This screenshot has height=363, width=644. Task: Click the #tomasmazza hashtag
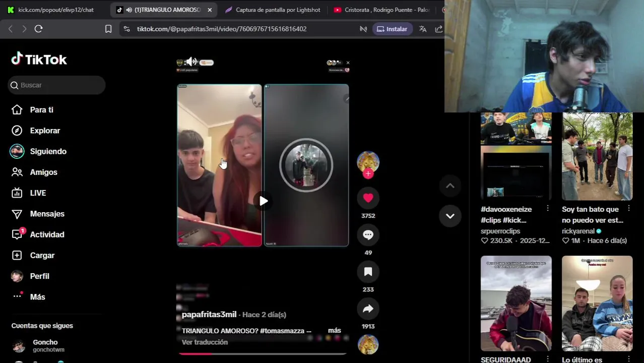pos(282,331)
